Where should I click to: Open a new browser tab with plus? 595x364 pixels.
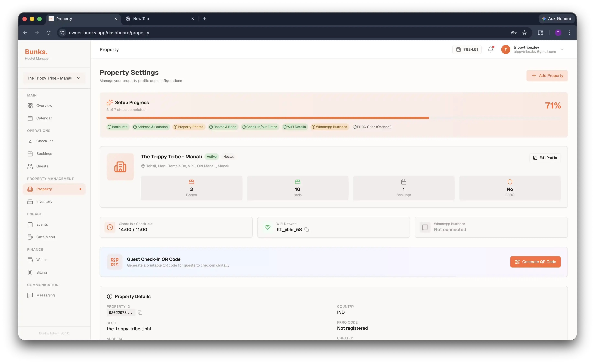pyautogui.click(x=204, y=19)
